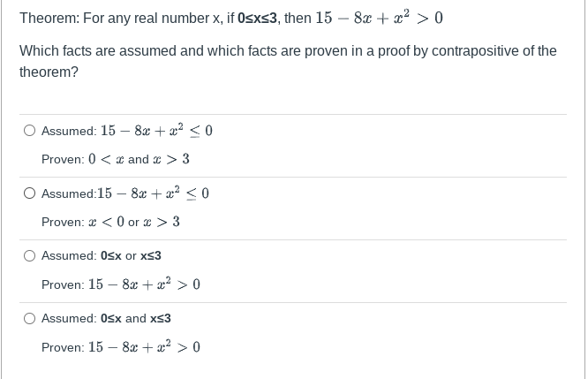Mark the radio for 'Assumed: 0≤x and x≤3'
Screen dimensions: 588x379
(30, 319)
